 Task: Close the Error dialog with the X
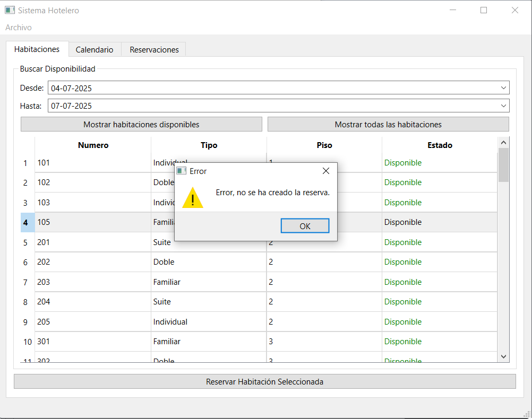click(325, 171)
